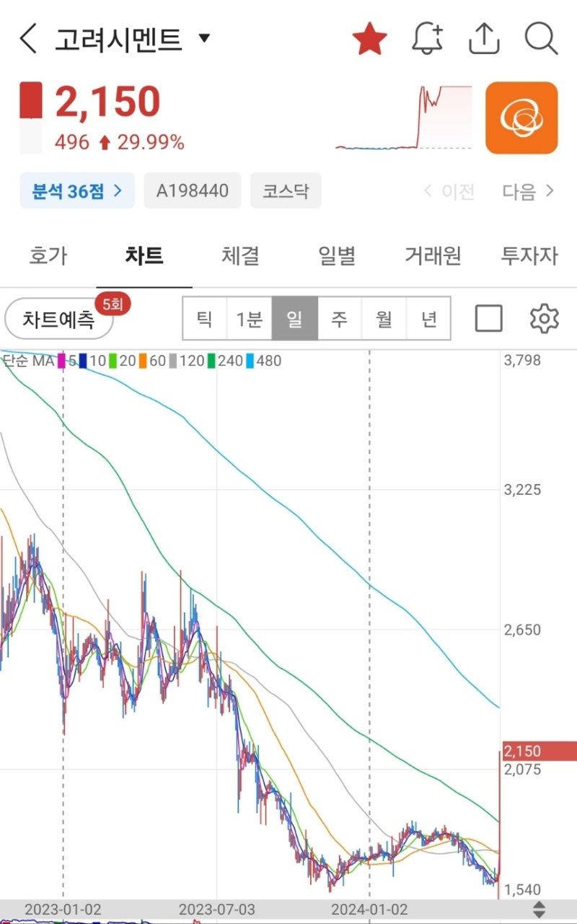The image size is (577, 924).
Task: Go back using the left arrow
Action: [x=27, y=39]
